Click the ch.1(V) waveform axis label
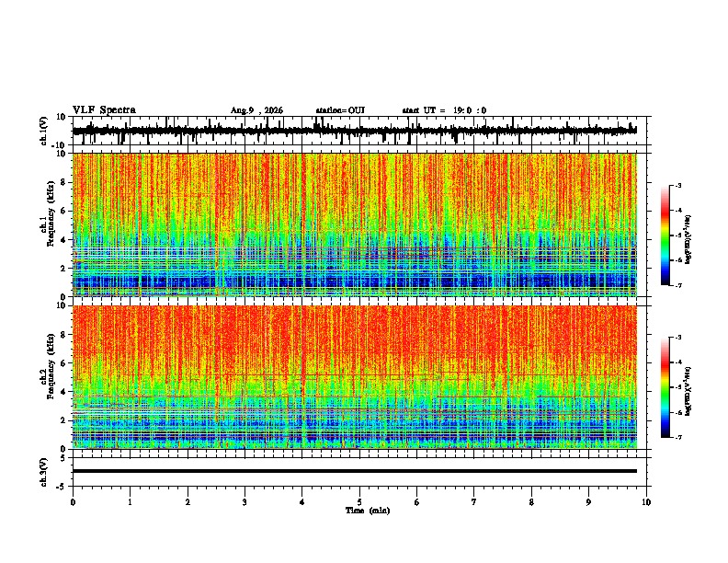The width and height of the screenshot is (728, 563). (x=44, y=131)
